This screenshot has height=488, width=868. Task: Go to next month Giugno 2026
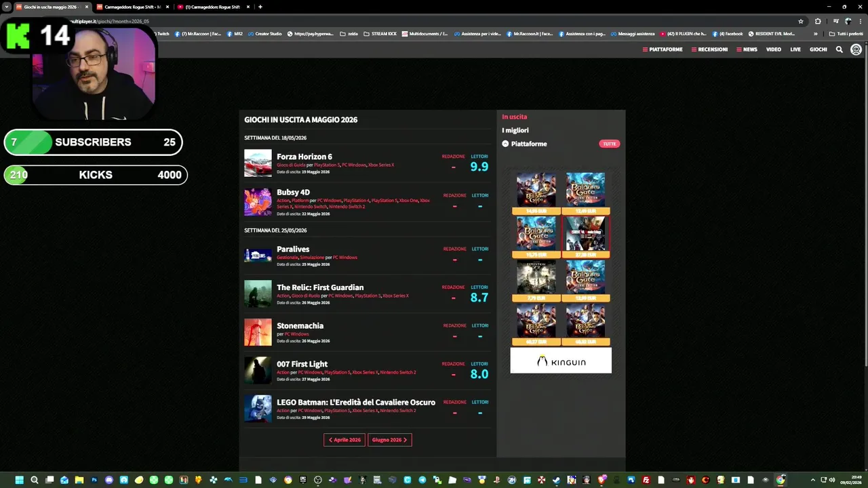(x=390, y=440)
